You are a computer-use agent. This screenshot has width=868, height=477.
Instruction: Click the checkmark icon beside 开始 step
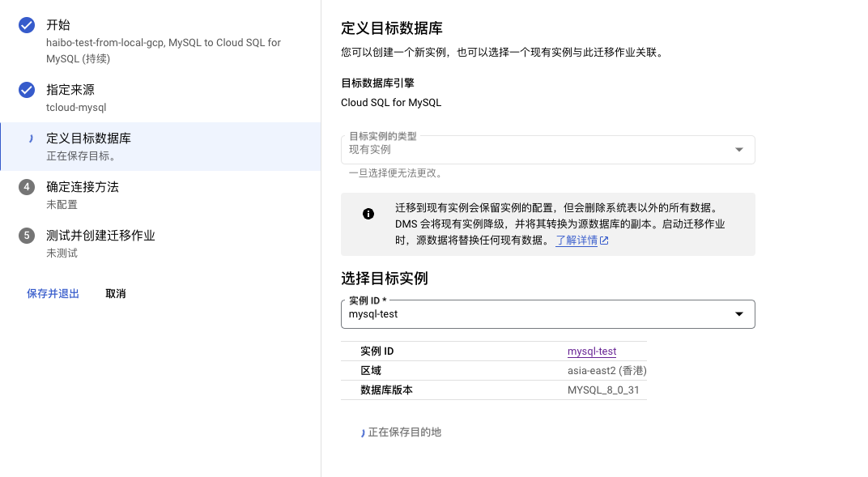tap(27, 25)
